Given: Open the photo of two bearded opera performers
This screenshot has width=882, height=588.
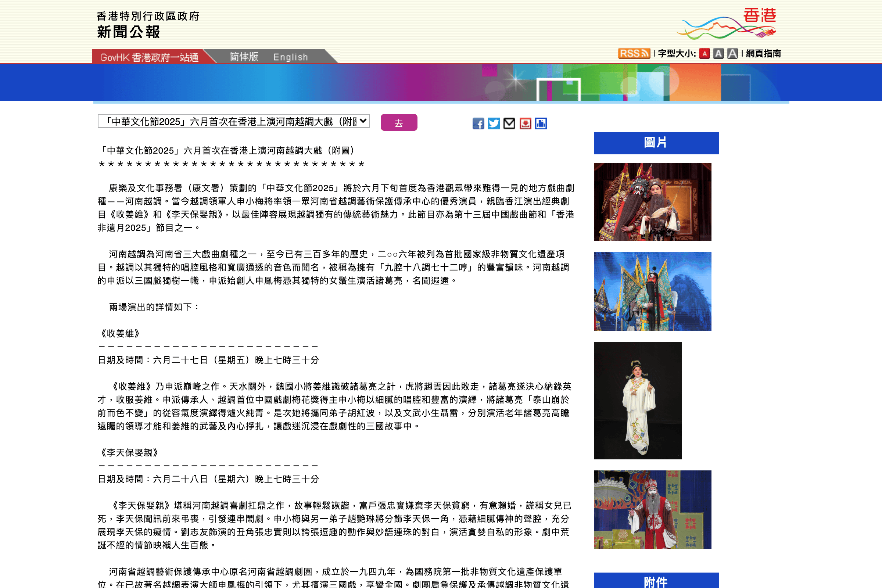Looking at the screenshot, I should [652, 202].
